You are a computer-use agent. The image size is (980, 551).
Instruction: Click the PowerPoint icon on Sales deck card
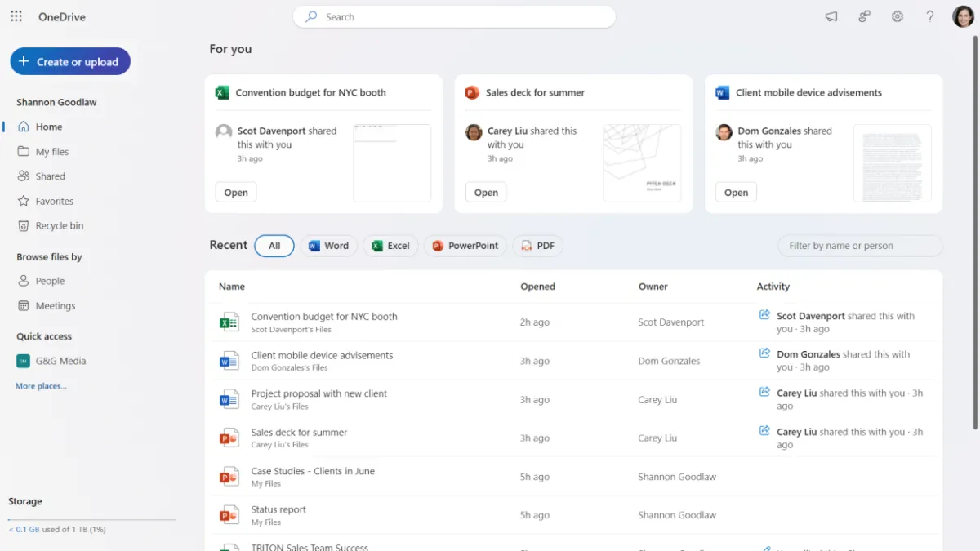click(x=472, y=92)
